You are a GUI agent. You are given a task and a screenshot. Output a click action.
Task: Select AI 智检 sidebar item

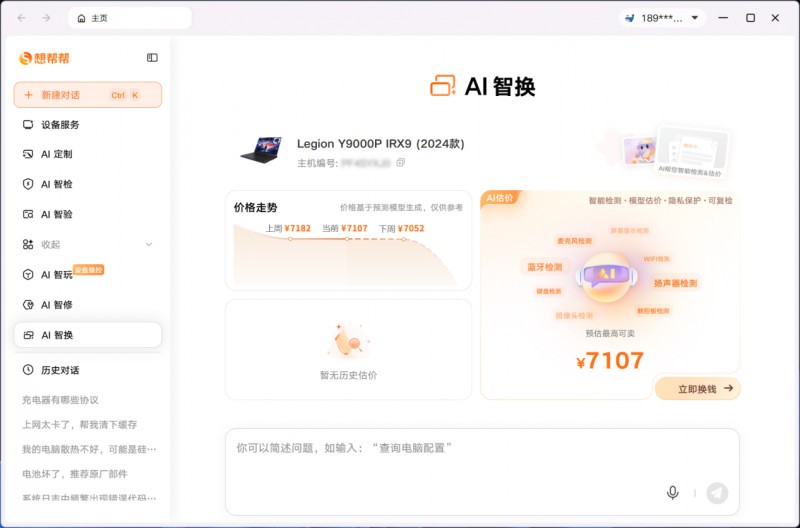pyautogui.click(x=88, y=184)
